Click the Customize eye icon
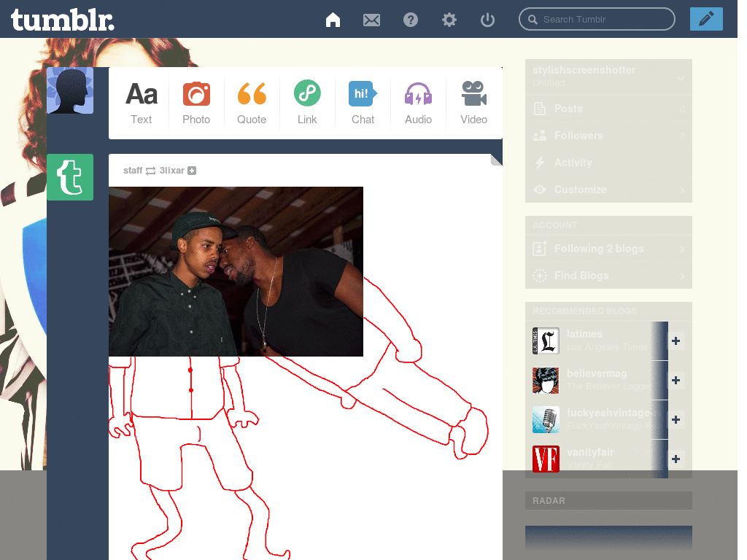747x560 pixels. tap(540, 190)
